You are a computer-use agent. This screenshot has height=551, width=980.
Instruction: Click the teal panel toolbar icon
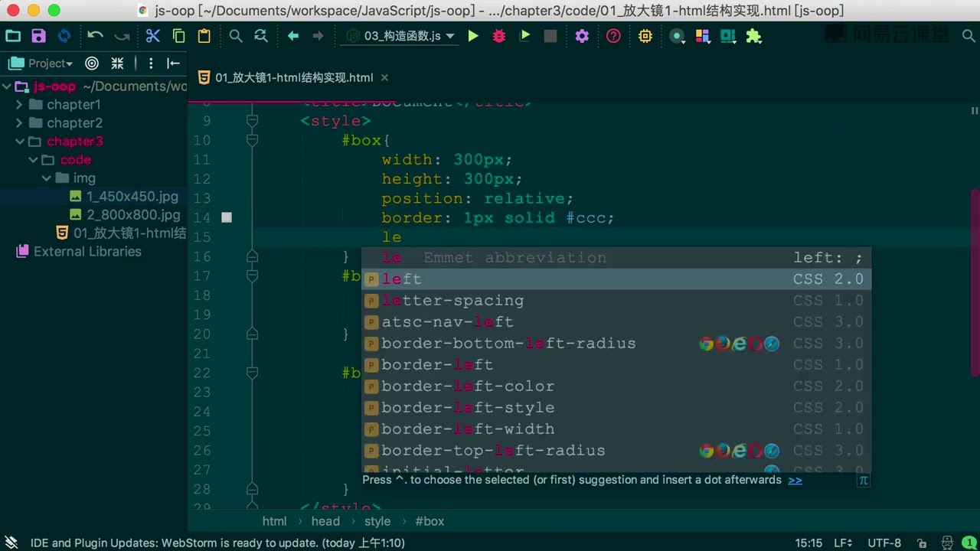click(x=728, y=36)
